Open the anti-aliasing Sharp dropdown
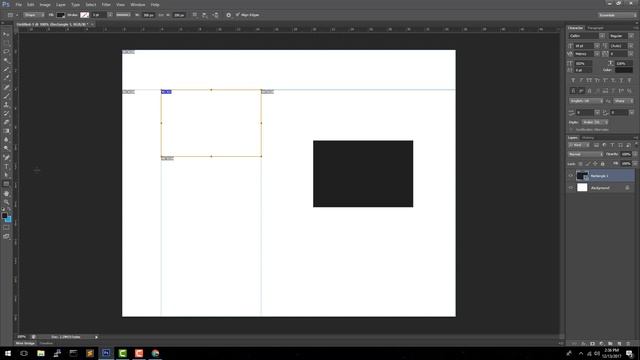 [623, 101]
